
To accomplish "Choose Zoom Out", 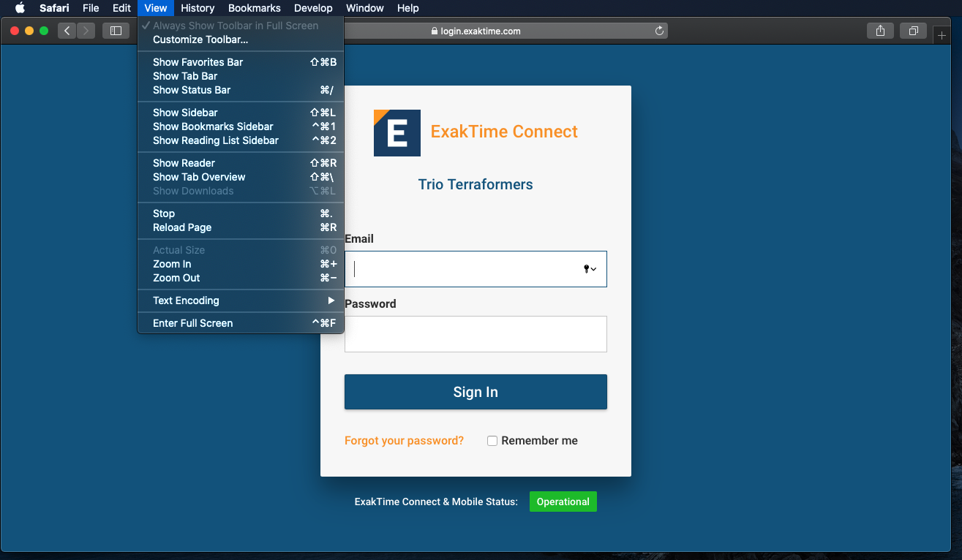I will (x=241, y=278).
